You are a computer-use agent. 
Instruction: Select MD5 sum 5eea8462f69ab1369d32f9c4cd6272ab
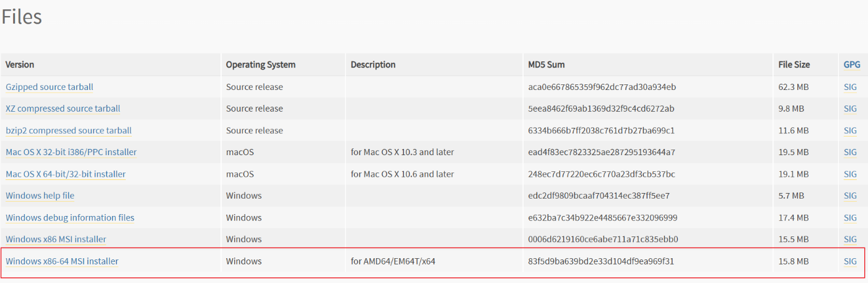click(601, 109)
